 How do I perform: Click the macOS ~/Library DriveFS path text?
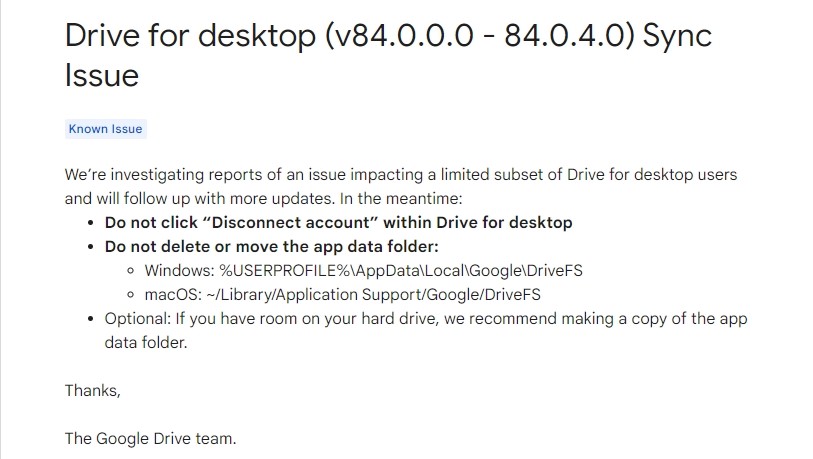pyautogui.click(x=343, y=295)
